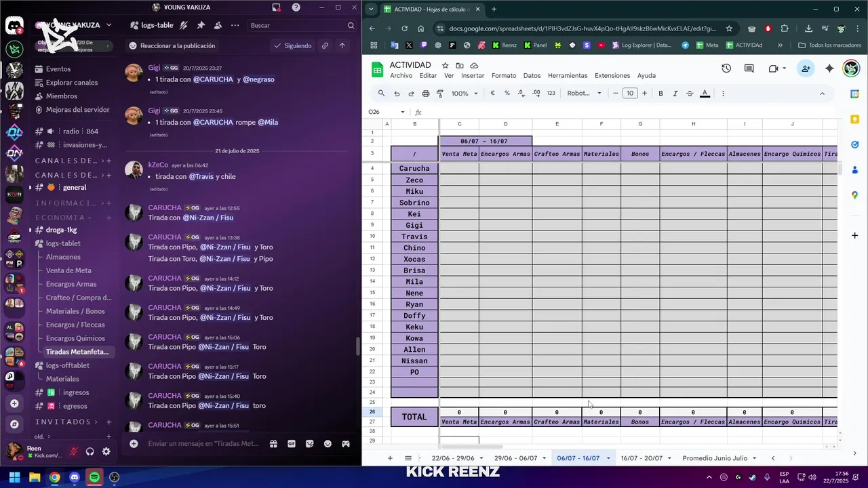Open sticker picker in message box
Image resolution: width=868 pixels, height=488 pixels.
pyautogui.click(x=310, y=444)
